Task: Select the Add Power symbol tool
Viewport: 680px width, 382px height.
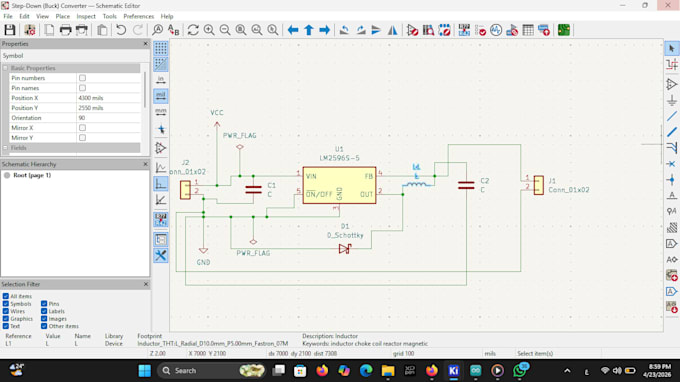Action: pos(672,100)
